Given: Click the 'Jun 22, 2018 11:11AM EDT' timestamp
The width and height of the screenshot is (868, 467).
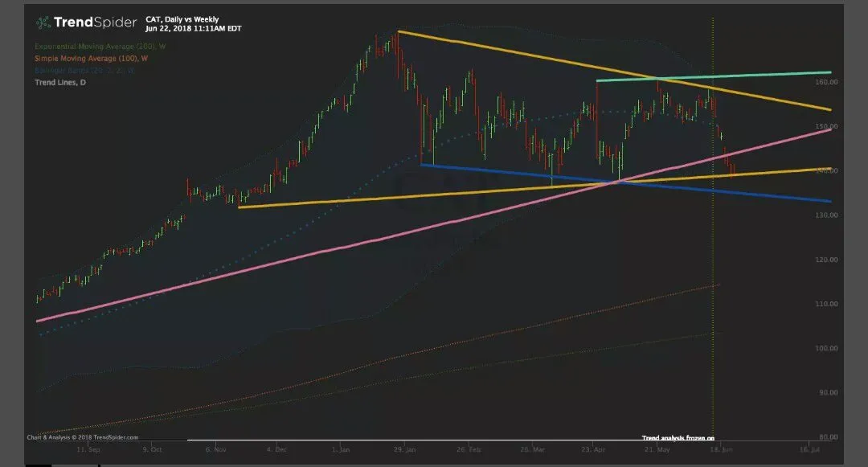Looking at the screenshot, I should point(193,29).
